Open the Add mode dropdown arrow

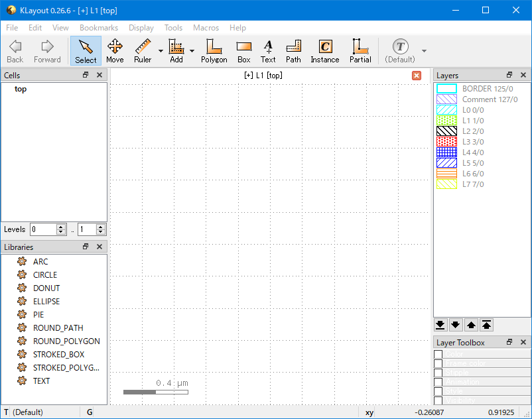192,51
